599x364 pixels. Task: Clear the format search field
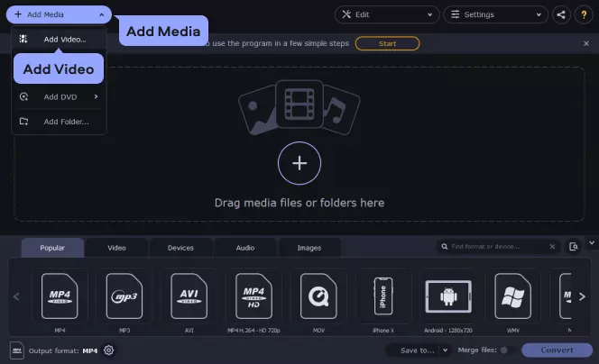coord(552,247)
